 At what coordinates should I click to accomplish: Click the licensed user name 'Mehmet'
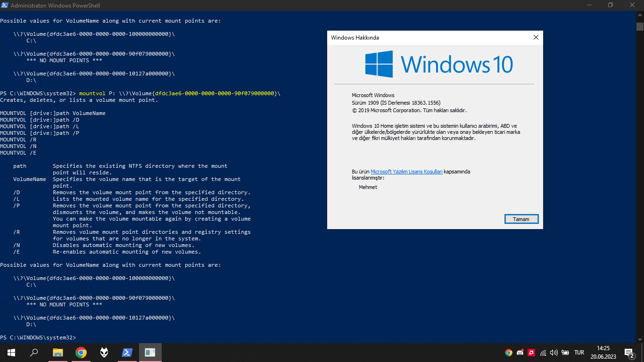(368, 187)
